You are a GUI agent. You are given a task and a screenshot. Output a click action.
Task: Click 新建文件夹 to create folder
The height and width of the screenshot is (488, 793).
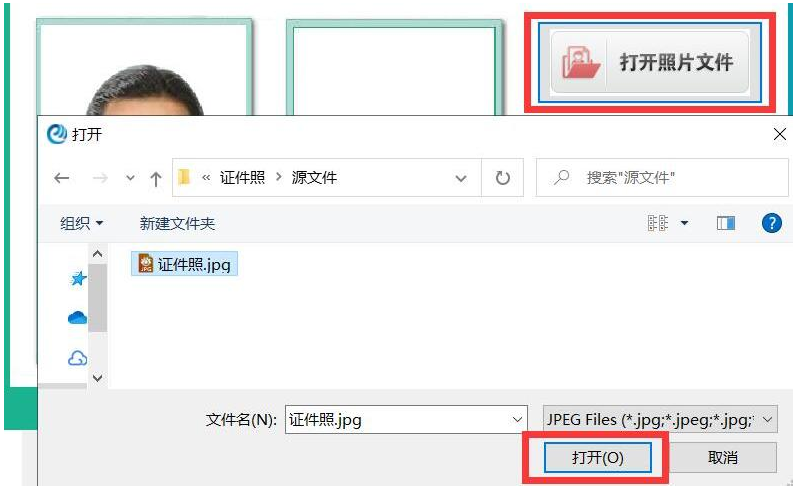(177, 223)
